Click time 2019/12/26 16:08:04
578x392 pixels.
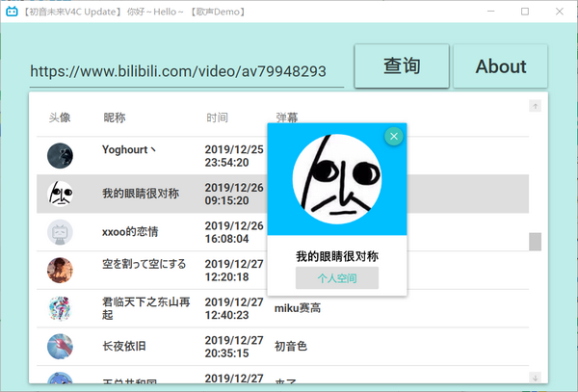(234, 232)
